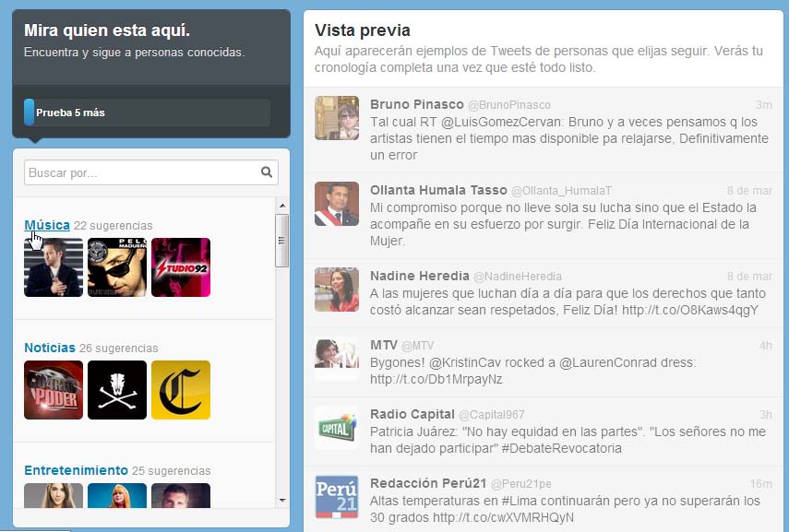Screen dimensions: 789x532
Task: Click the suggestions list scrollbar thumb
Action: tap(282, 240)
